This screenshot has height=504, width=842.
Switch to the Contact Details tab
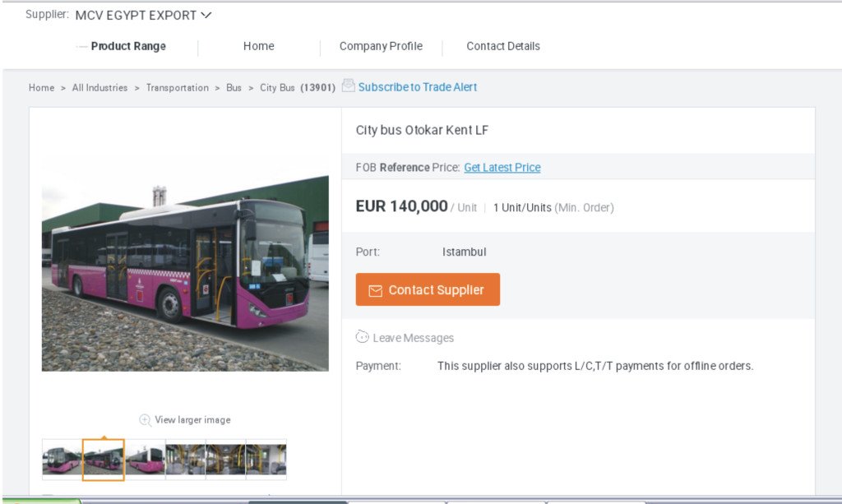pyautogui.click(x=503, y=46)
